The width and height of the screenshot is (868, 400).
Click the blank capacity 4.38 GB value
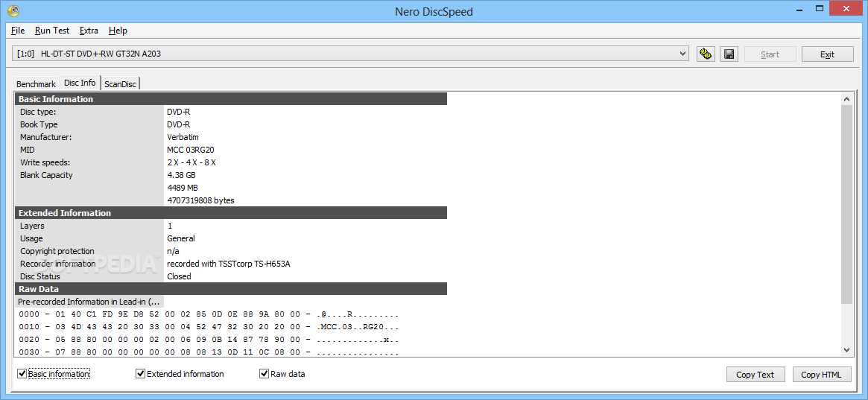(x=181, y=175)
